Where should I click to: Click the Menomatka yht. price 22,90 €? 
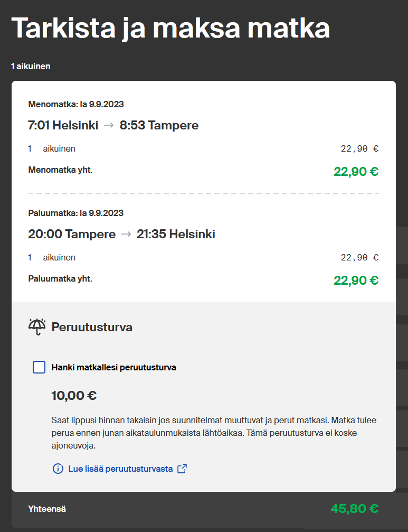click(356, 172)
